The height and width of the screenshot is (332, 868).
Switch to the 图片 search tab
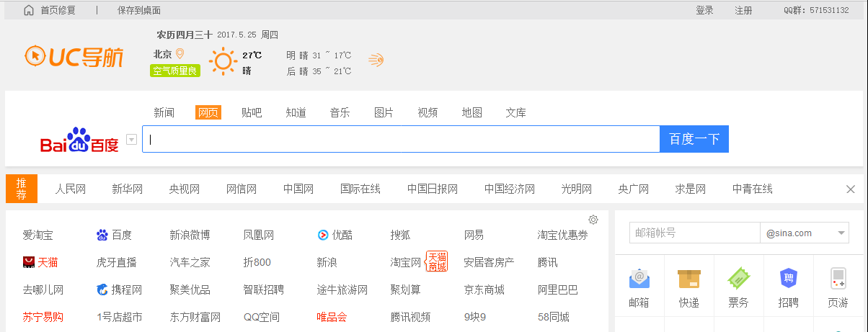(x=384, y=112)
